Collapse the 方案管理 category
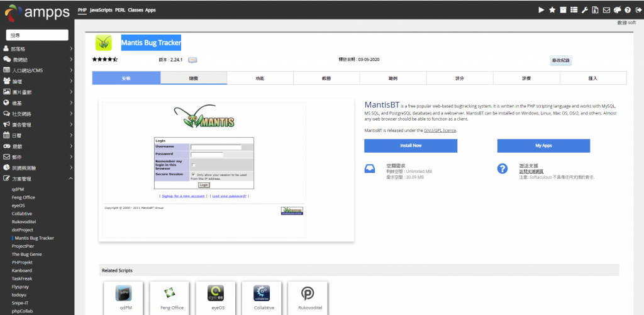644x315 pixels. point(37,179)
